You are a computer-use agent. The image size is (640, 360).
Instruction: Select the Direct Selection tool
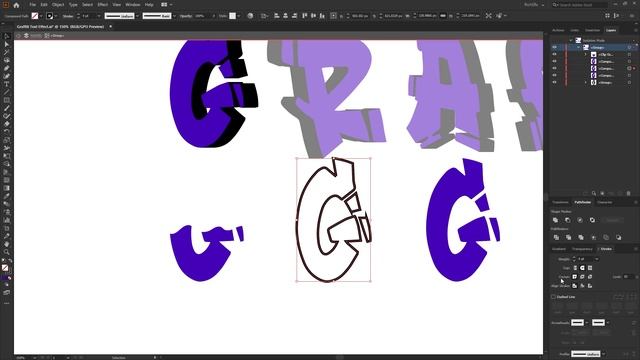(x=7, y=44)
